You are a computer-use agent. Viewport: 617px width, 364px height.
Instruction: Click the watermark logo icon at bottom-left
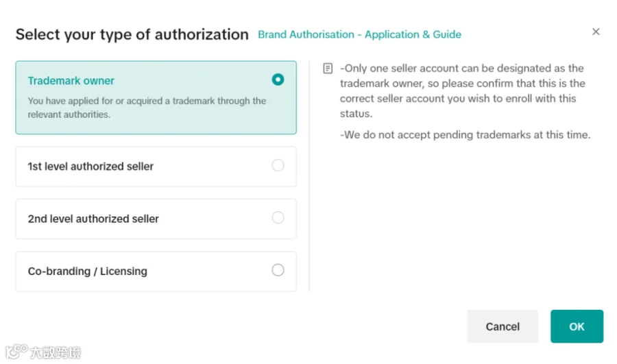click(x=16, y=352)
